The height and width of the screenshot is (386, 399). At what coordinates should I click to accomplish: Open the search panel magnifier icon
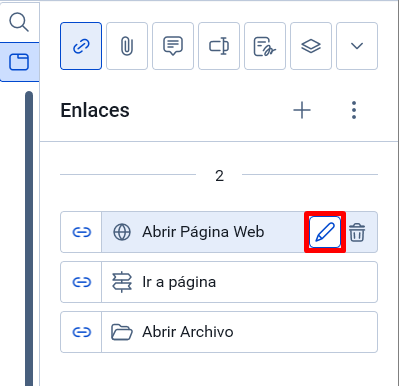(19, 22)
